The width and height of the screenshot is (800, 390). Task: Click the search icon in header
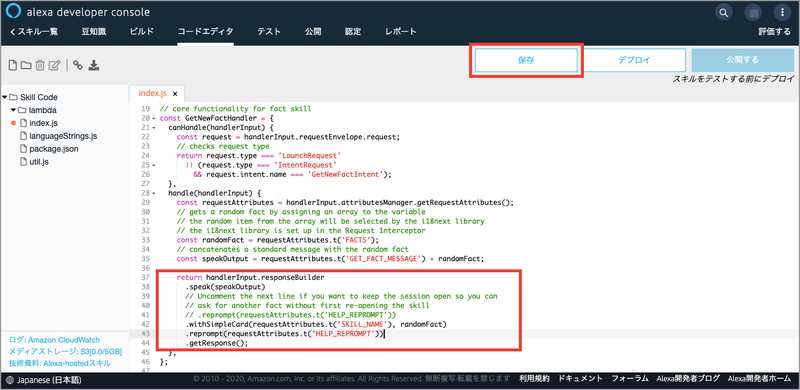click(x=723, y=12)
